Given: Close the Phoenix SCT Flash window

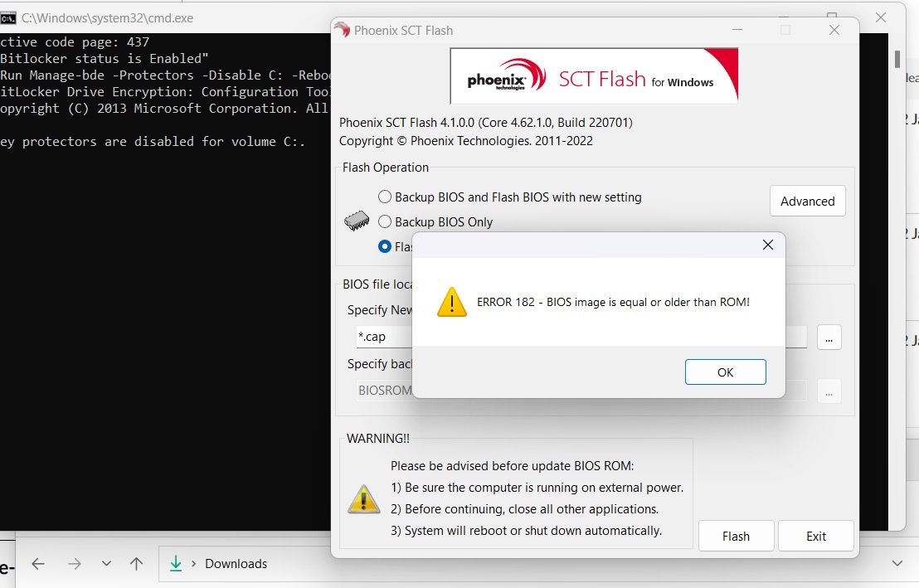Looking at the screenshot, I should click(x=834, y=30).
